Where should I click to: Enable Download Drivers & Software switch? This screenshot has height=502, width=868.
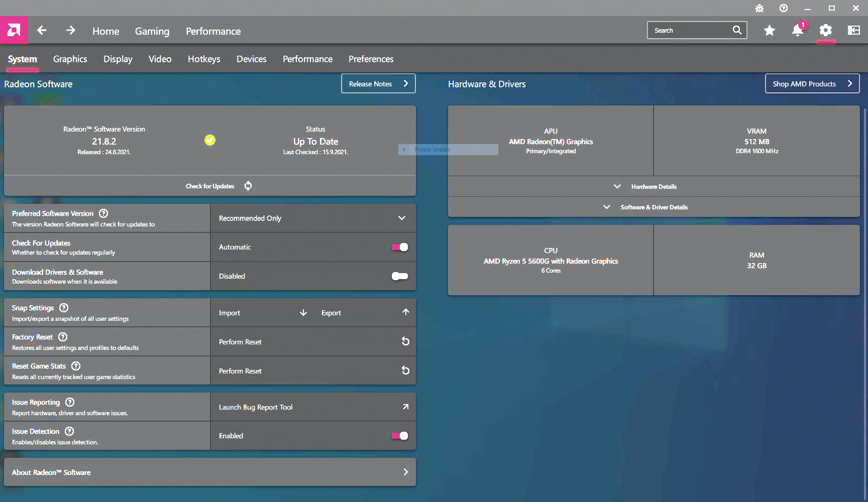coord(400,276)
